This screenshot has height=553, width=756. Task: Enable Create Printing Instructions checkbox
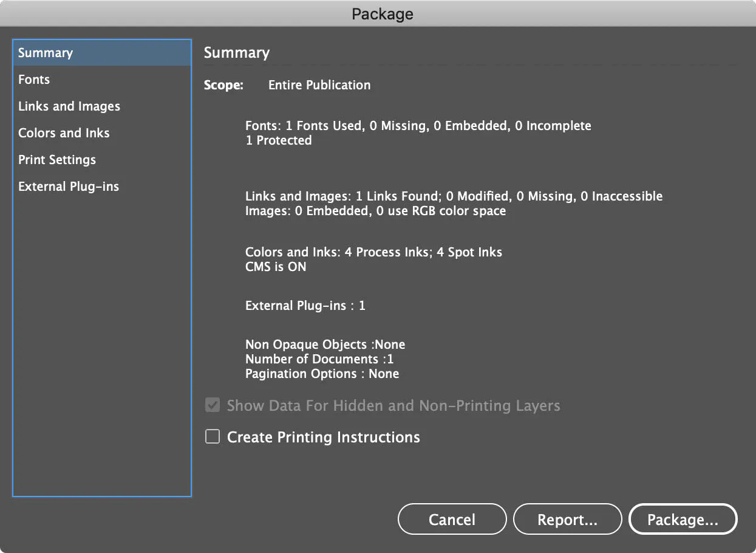(213, 437)
